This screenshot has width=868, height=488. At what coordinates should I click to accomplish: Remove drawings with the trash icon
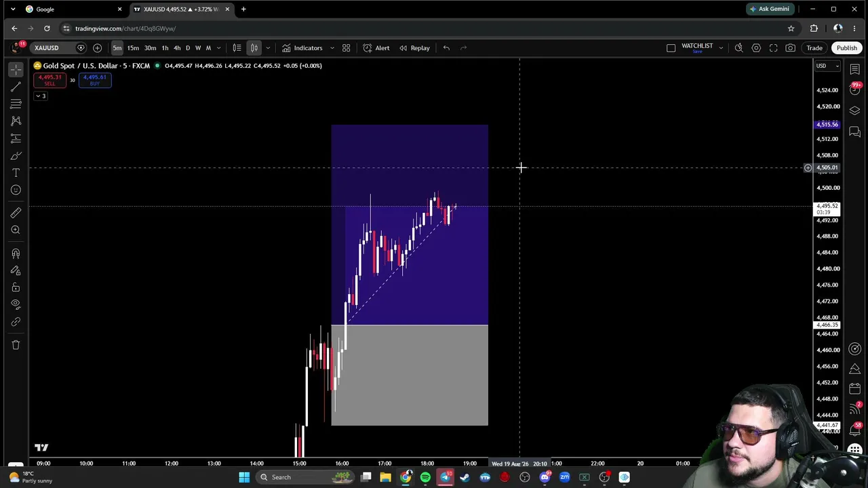pos(16,345)
